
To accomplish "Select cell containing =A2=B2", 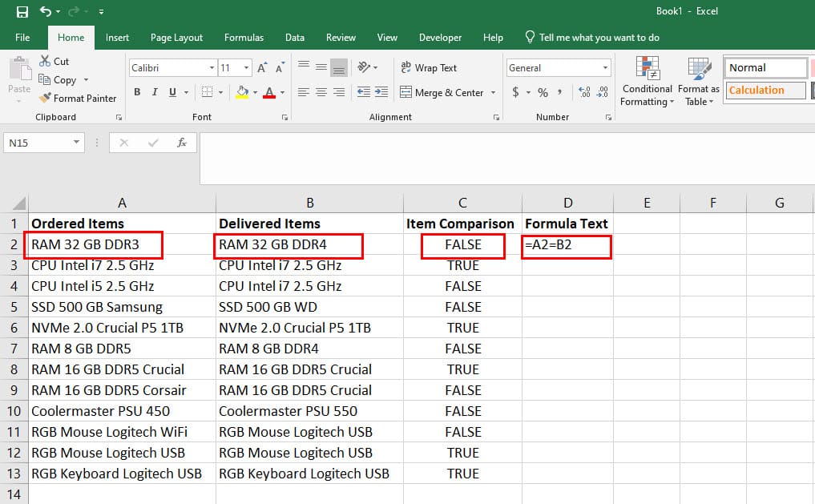I will point(567,244).
